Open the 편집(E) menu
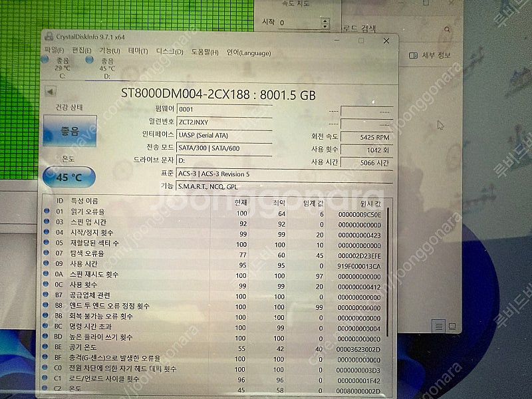 82,51
